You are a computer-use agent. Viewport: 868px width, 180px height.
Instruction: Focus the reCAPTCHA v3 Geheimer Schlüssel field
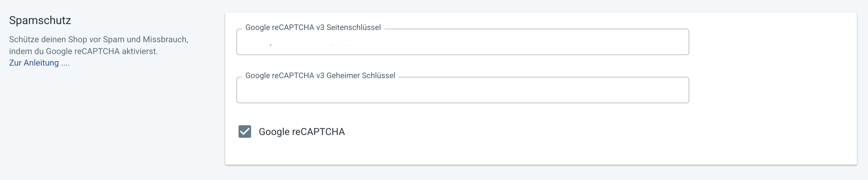point(462,91)
